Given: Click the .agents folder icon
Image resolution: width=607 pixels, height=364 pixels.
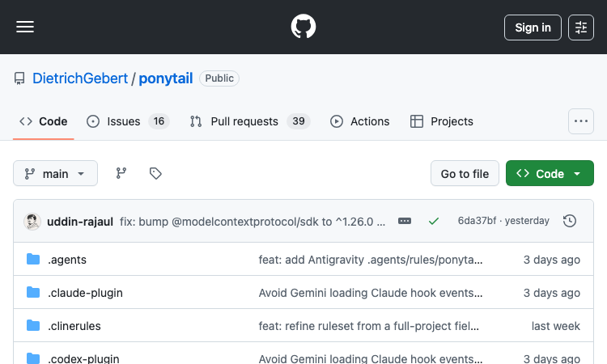Looking at the screenshot, I should point(33,259).
